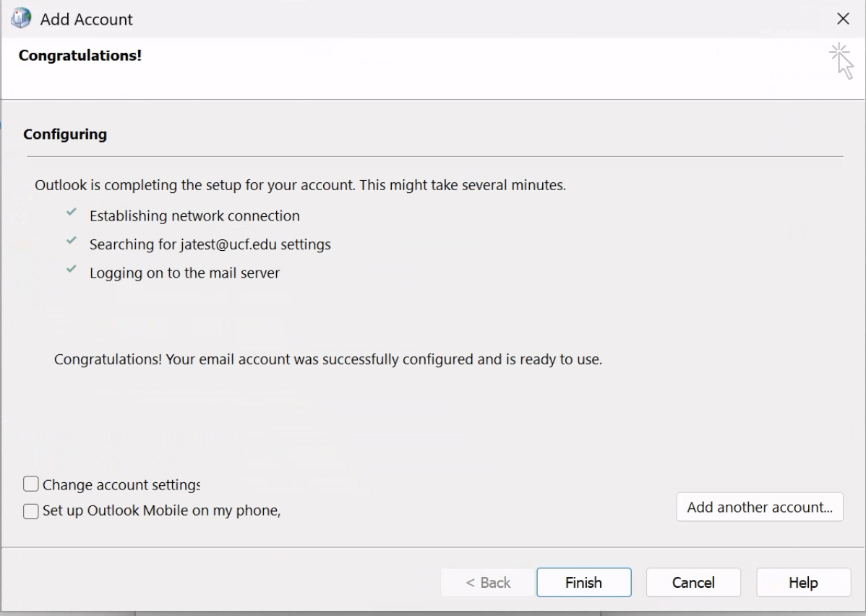The image size is (866, 616).
Task: Click checkmark beside Logging on to mail server
Action: tap(72, 269)
